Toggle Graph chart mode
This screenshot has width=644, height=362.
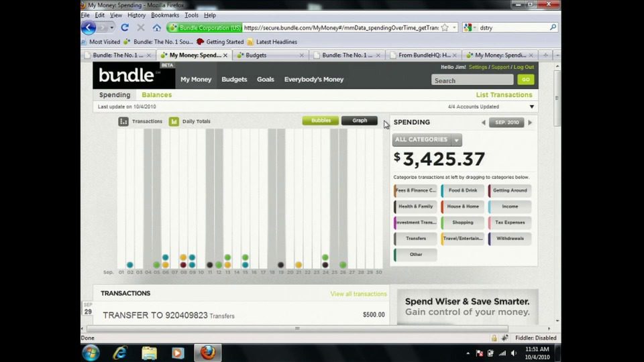(x=360, y=121)
